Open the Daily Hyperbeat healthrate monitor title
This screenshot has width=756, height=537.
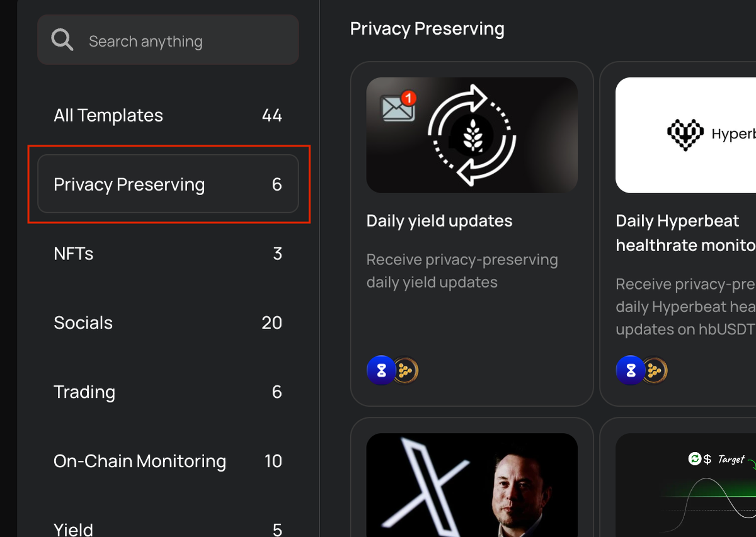(x=685, y=233)
